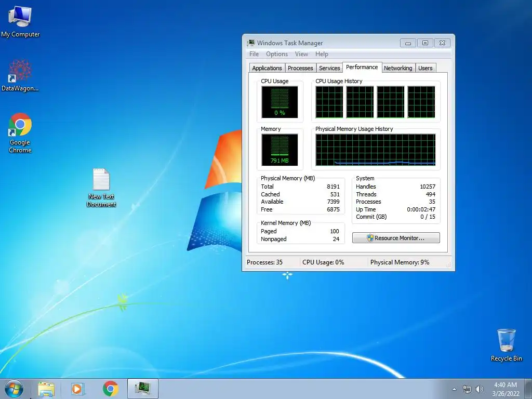Click the Nonpaged kernel memory value 24
The image size is (532, 399).
click(336, 239)
